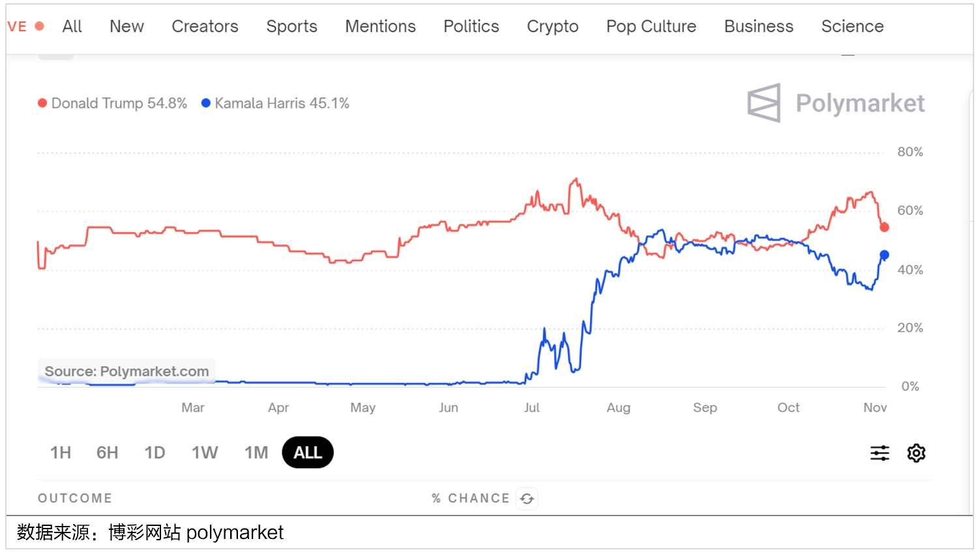Click the refresh icon beside % CHANCE
This screenshot has height=554, width=980.
pyautogui.click(x=527, y=499)
